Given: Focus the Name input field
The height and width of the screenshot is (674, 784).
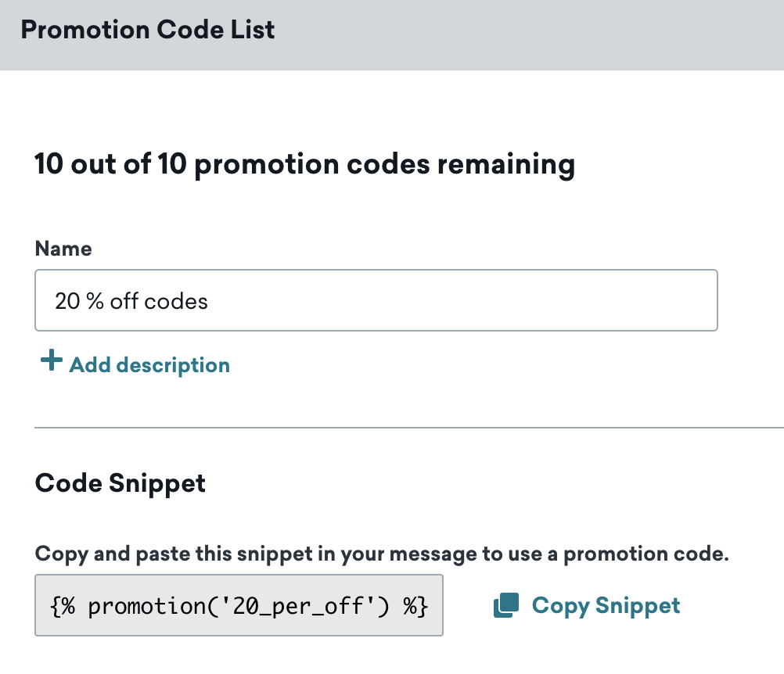Looking at the screenshot, I should pyautogui.click(x=376, y=301).
